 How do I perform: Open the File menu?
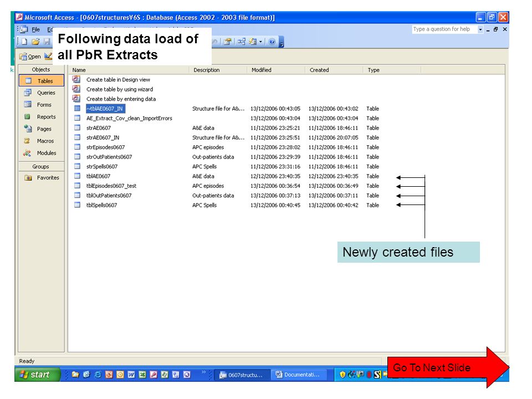[x=35, y=29]
